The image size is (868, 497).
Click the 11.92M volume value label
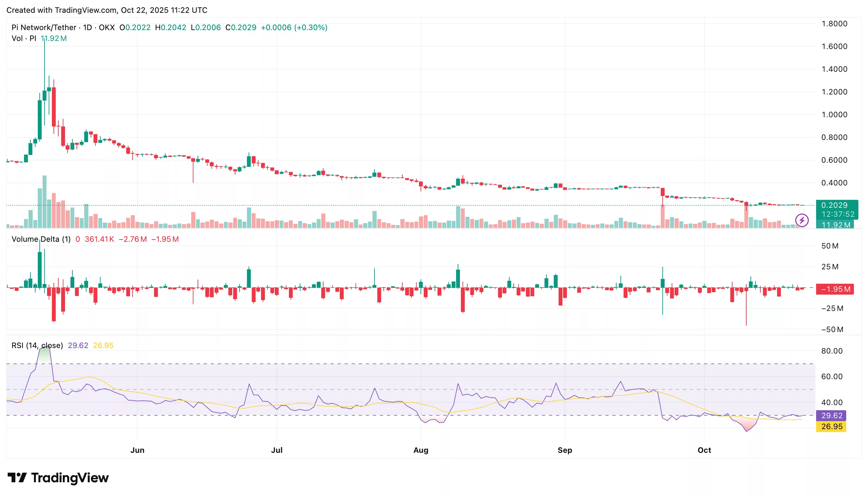click(836, 225)
